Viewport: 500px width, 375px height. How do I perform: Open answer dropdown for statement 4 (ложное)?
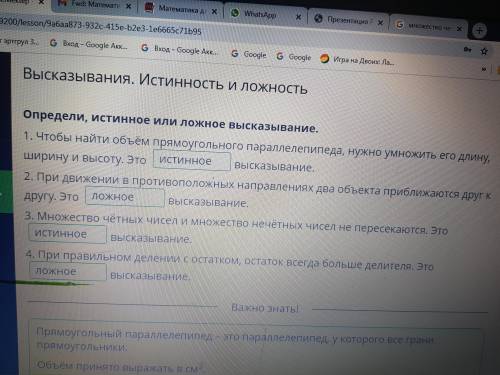pyautogui.click(x=68, y=271)
